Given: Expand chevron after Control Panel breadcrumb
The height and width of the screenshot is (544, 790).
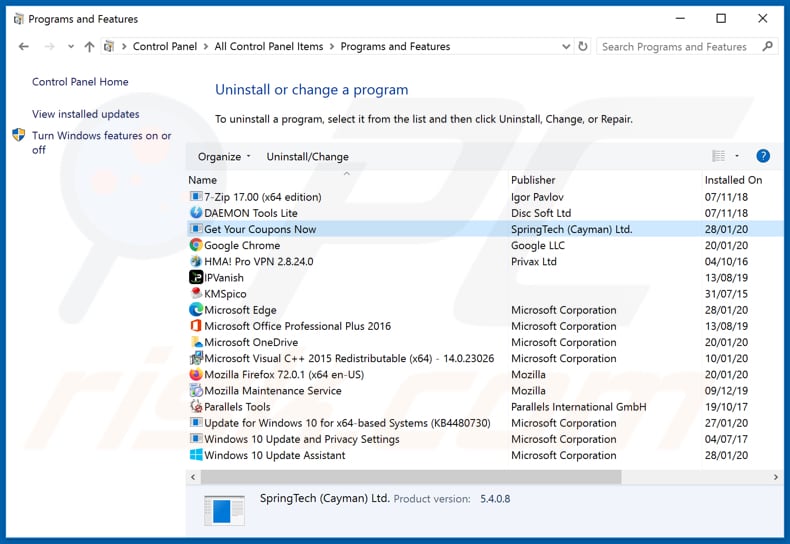Looking at the screenshot, I should (x=206, y=46).
